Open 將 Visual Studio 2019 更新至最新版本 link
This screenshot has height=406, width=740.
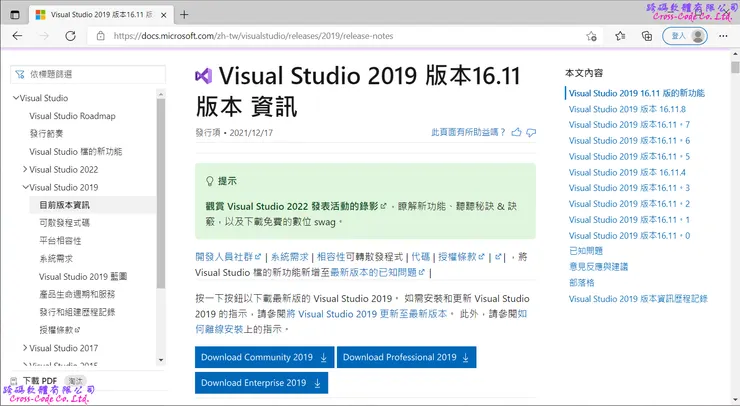coord(366,314)
